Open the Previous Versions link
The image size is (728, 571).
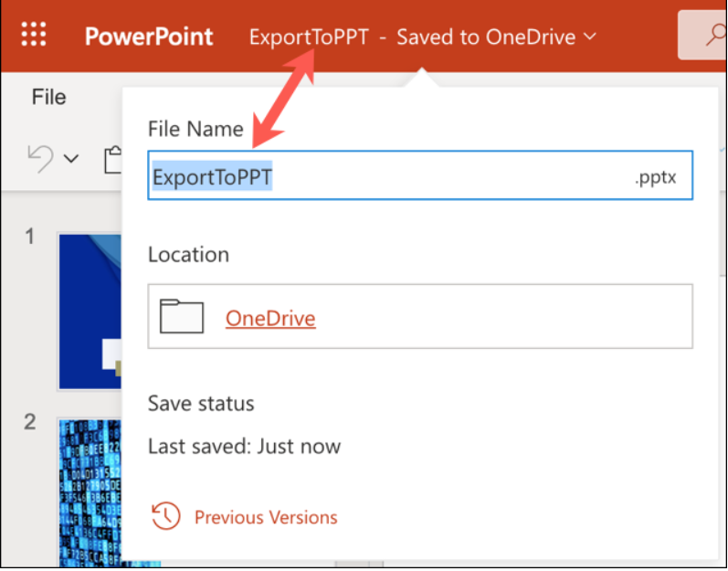266,518
